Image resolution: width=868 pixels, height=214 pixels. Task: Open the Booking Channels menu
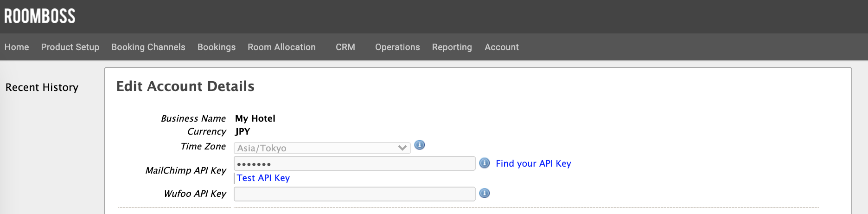click(x=148, y=47)
